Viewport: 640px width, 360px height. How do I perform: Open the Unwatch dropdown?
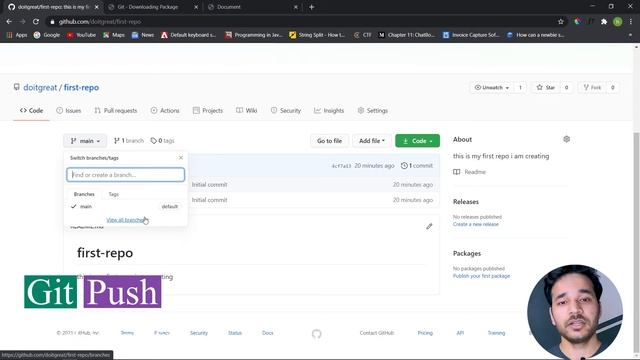point(492,87)
